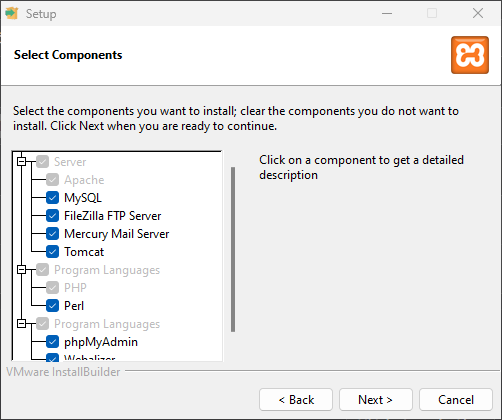Uncheck the FileZilla FTP Server checkbox
Image resolution: width=502 pixels, height=420 pixels.
click(52, 216)
